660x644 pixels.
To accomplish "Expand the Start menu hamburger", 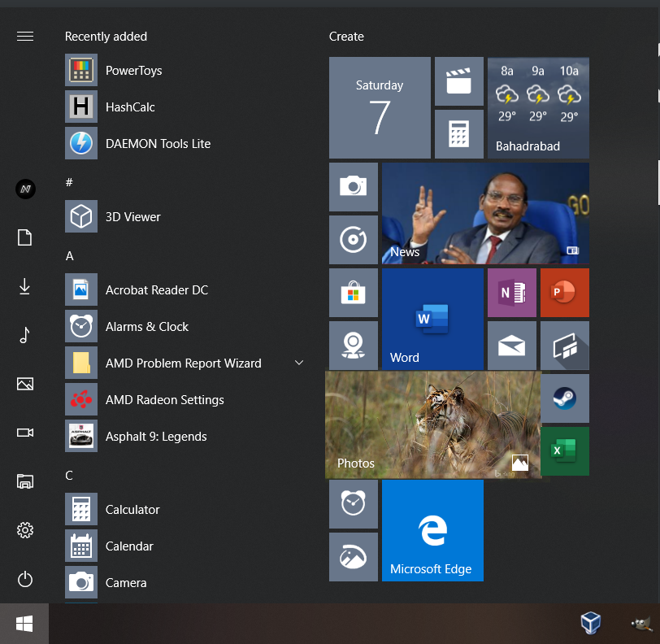I will pyautogui.click(x=24, y=36).
